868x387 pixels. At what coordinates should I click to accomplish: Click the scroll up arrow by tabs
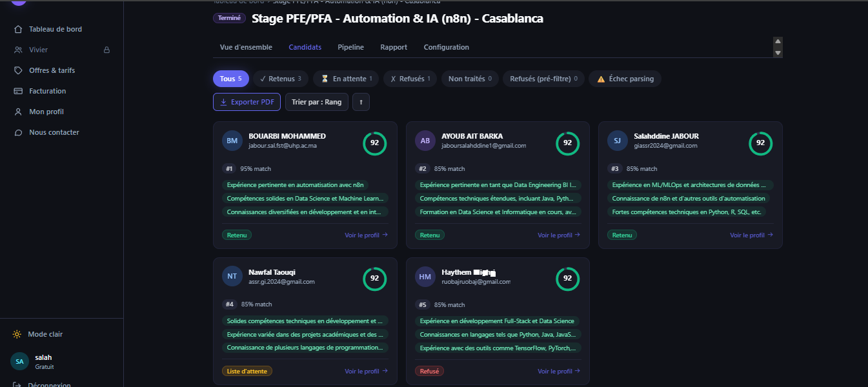(778, 42)
